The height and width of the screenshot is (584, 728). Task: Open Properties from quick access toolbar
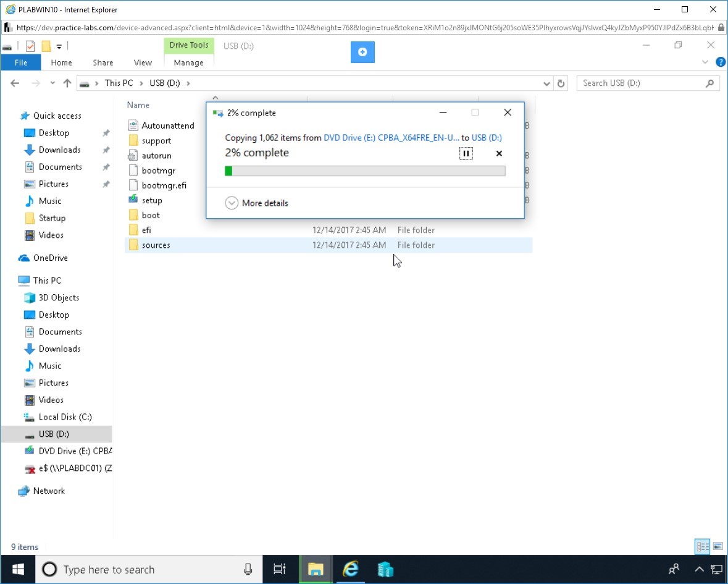coord(30,46)
